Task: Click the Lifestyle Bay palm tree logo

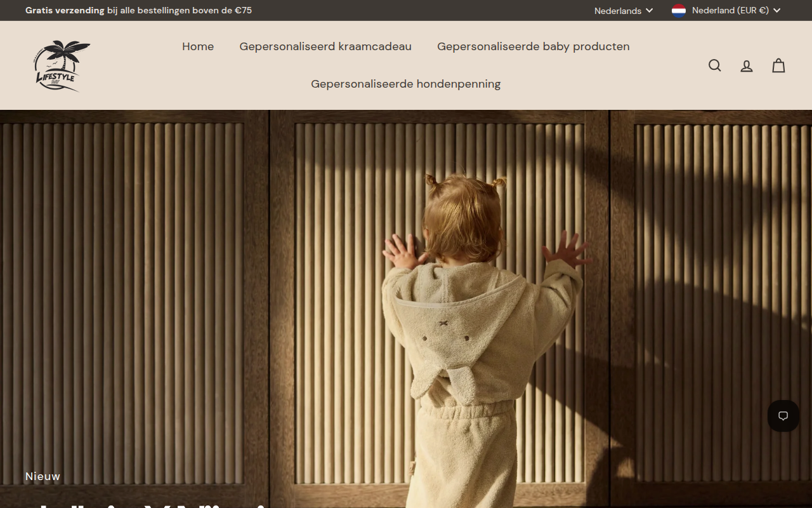Action: [62, 66]
